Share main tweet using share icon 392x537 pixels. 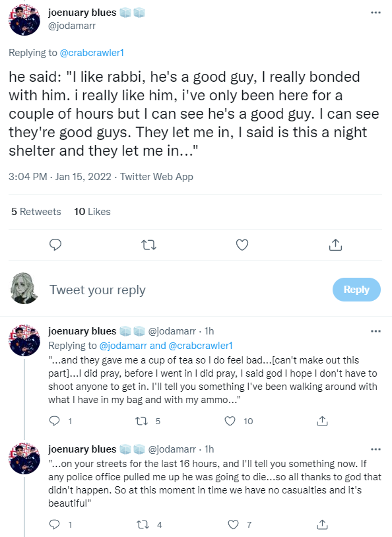pos(335,245)
